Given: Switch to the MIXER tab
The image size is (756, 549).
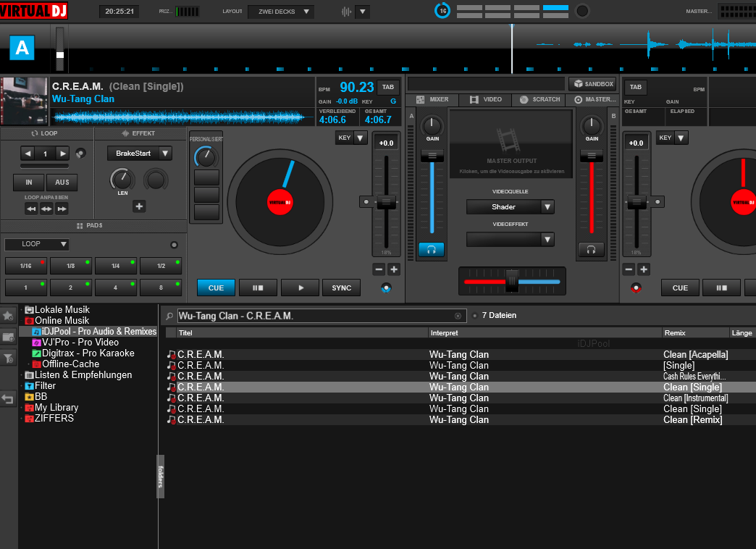Looking at the screenshot, I should pos(432,99).
